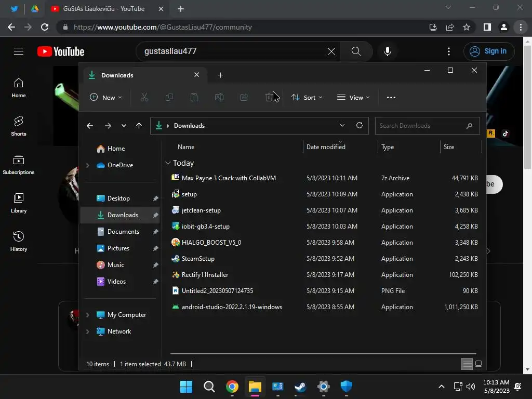Click the Paste clipboard icon in Explorer

click(x=194, y=97)
